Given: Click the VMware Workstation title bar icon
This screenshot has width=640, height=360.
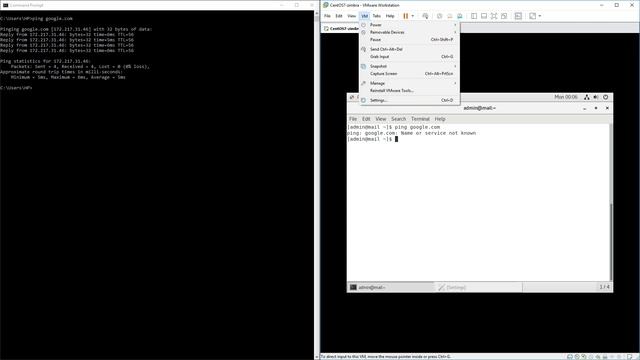Looking at the screenshot, I should tap(326, 5).
